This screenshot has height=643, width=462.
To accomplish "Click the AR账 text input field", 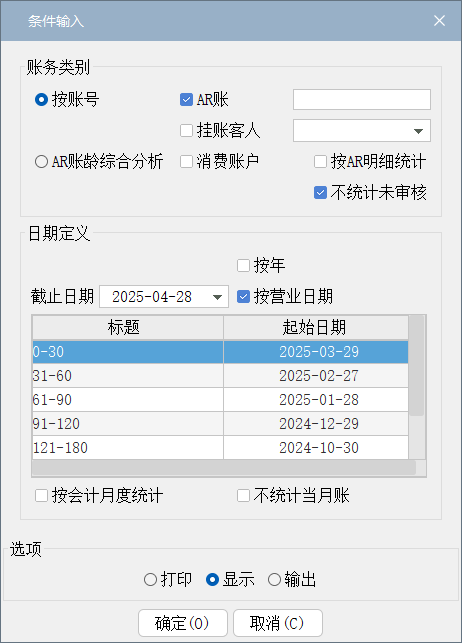I will tap(362, 100).
